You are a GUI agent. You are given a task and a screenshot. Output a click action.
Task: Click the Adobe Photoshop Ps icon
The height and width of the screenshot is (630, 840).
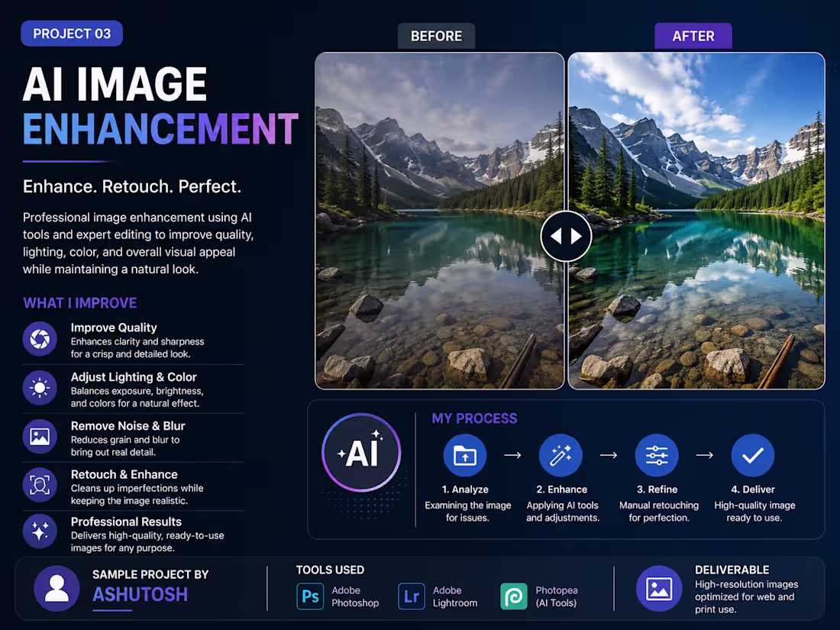(310, 596)
